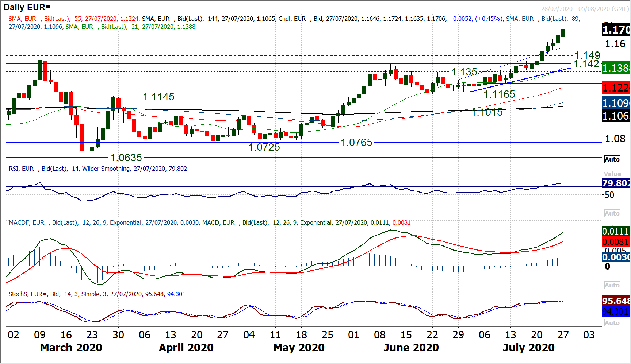The width and height of the screenshot is (631, 364).
Task: Select the RSI 79.802 value tag
Action: click(x=616, y=183)
